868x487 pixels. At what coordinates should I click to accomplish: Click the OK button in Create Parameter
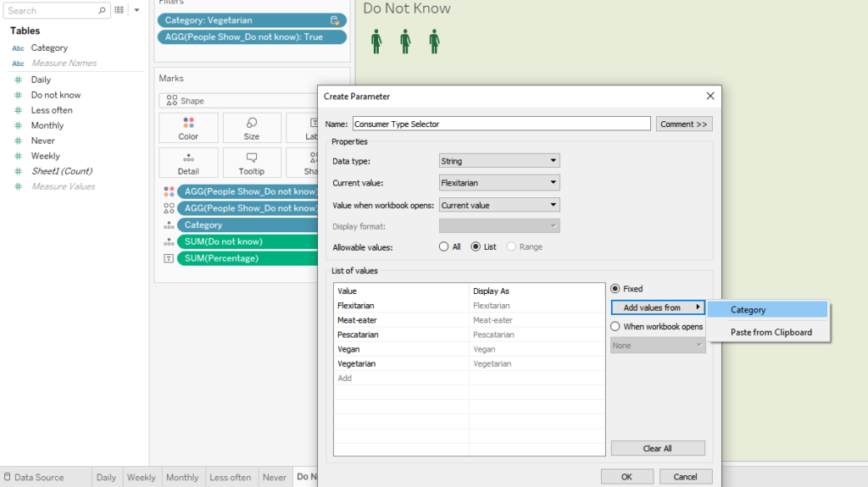click(626, 477)
